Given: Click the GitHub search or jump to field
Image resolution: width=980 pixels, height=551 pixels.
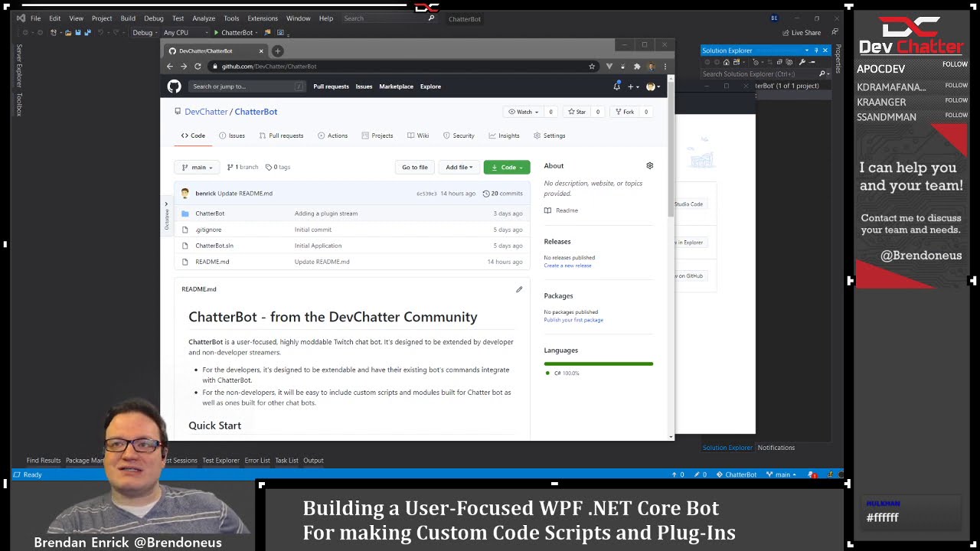Looking at the screenshot, I should pyautogui.click(x=246, y=86).
